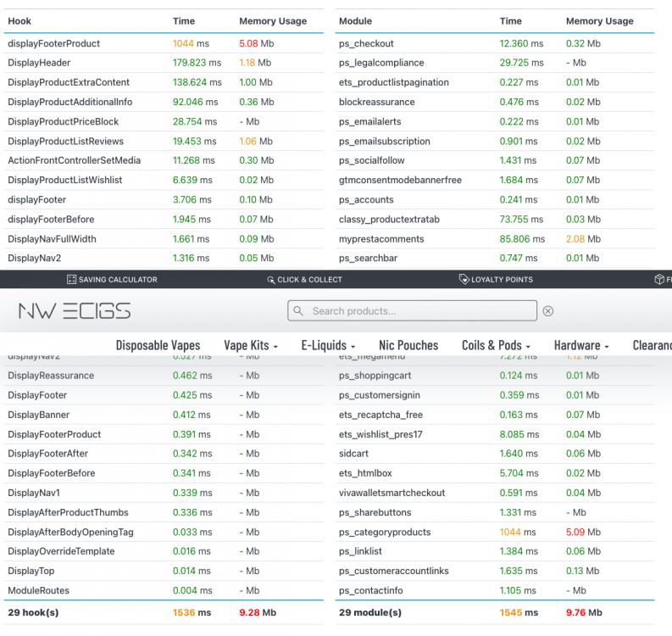Select ps_customeraccountlinks module name
The image size is (672, 636).
393,572
